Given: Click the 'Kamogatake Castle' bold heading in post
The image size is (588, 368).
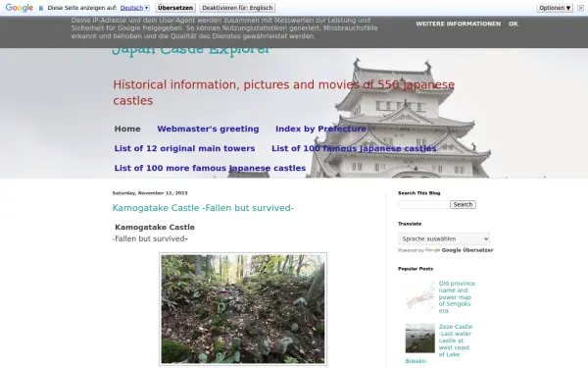Looking at the screenshot, I should [155, 228].
